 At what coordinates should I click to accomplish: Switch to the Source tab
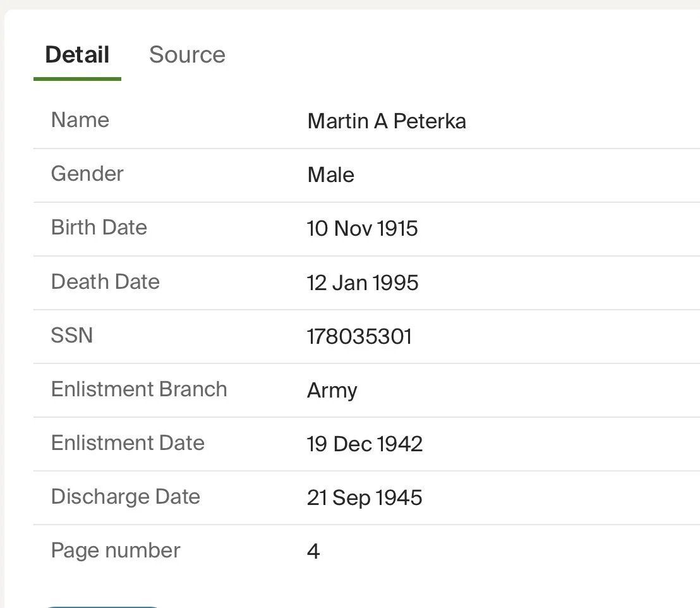[x=187, y=54]
